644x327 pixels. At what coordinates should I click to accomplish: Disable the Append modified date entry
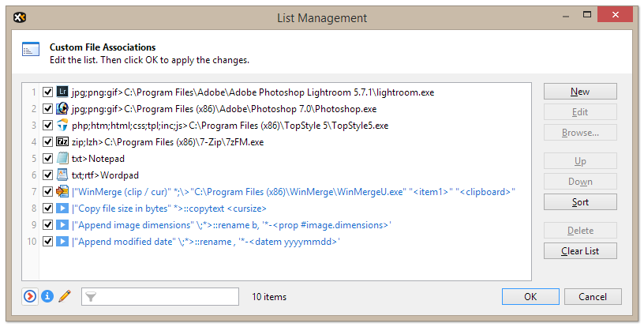[48, 242]
